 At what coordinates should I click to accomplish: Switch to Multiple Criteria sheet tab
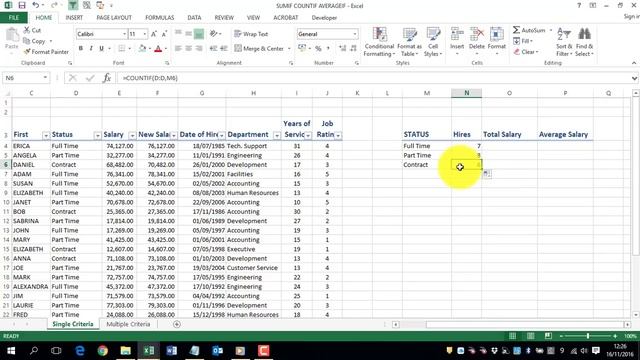pyautogui.click(x=128, y=324)
